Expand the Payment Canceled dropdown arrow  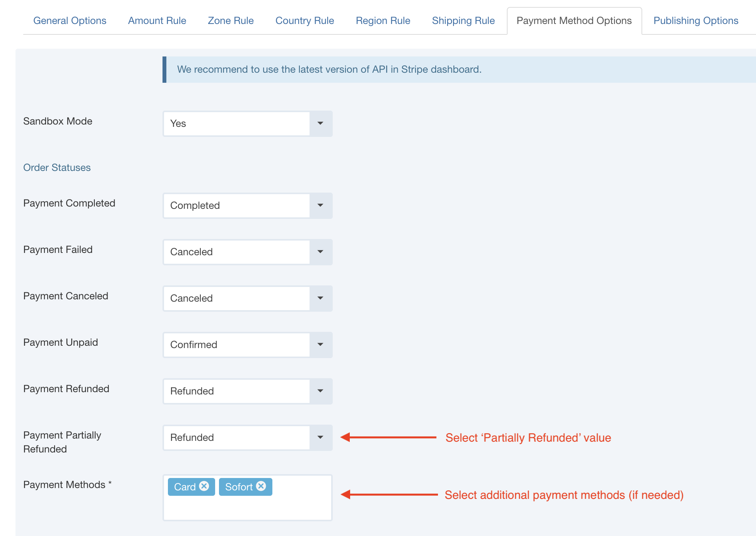320,298
